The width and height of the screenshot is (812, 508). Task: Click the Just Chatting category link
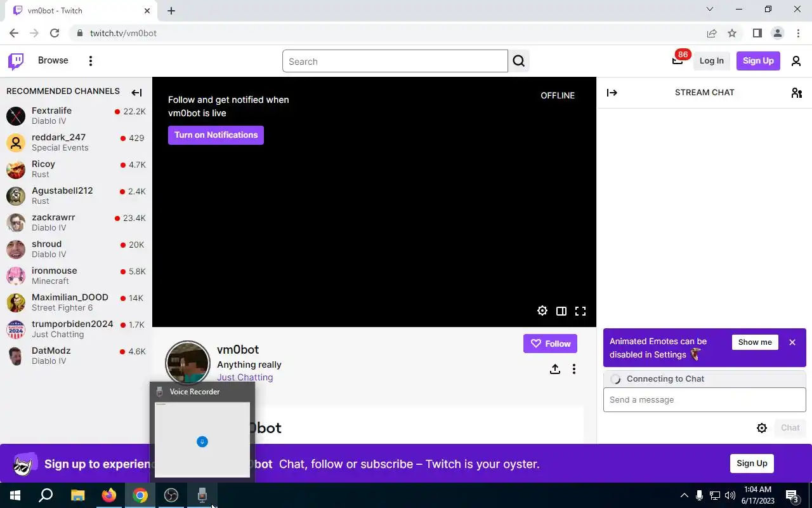point(245,377)
